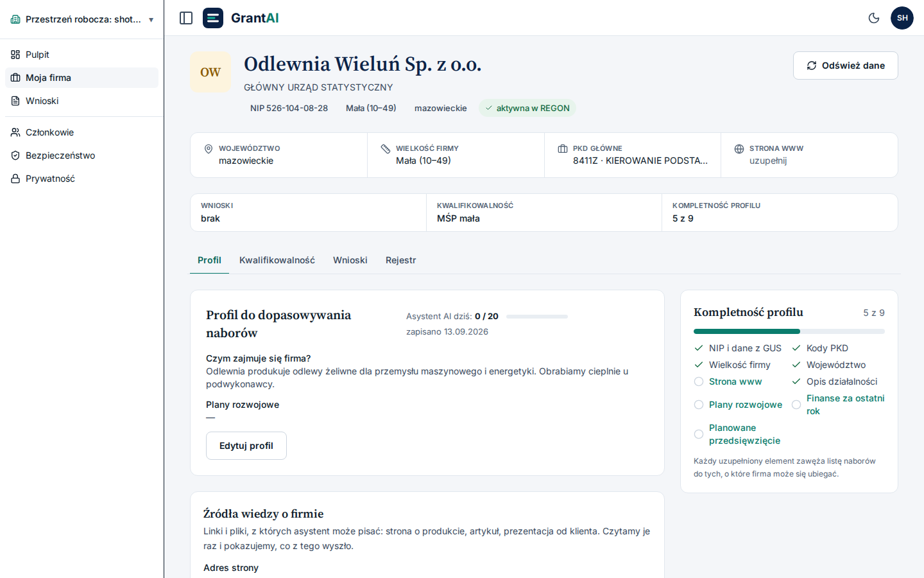Click checkmark beside Opis działalności

pyautogui.click(x=796, y=381)
